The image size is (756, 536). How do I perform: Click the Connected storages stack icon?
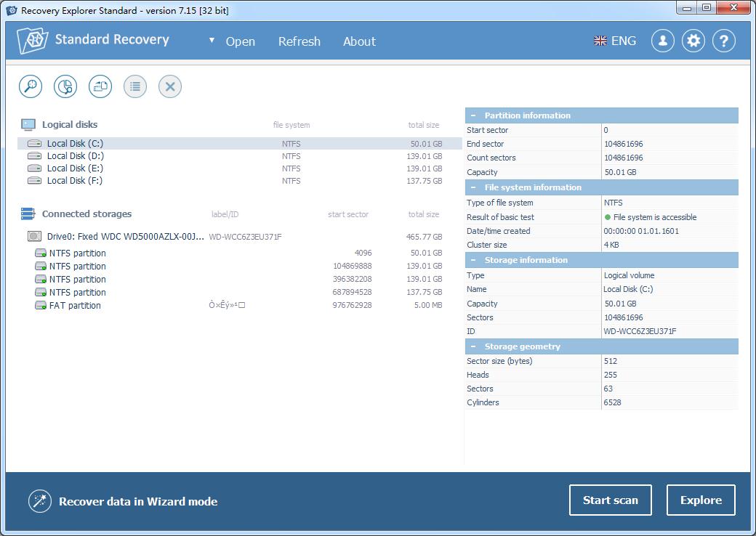(28, 214)
